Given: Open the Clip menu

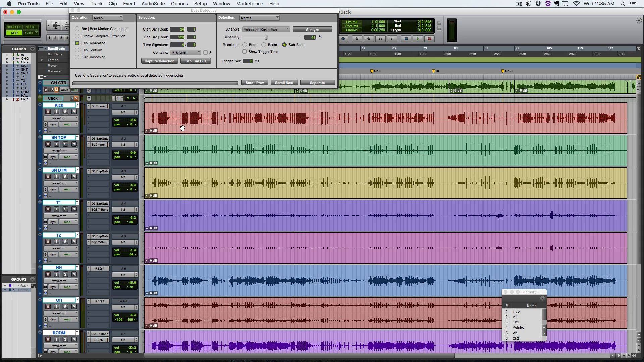Looking at the screenshot, I should pos(113,4).
